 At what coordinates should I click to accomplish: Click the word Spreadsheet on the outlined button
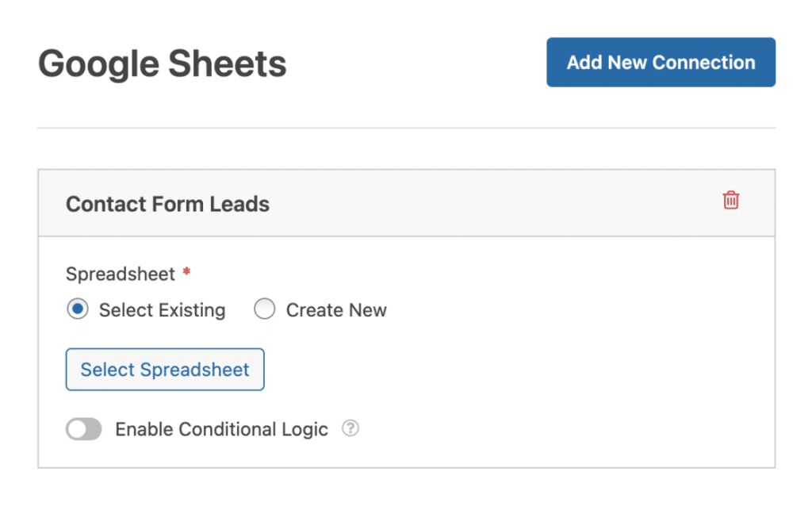(x=194, y=370)
